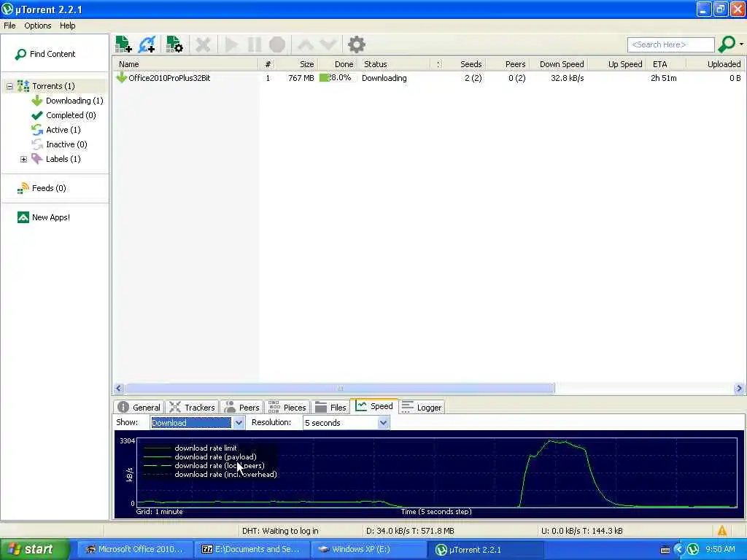Sort by the Status column header
Image resolution: width=747 pixels, height=560 pixels.
pyautogui.click(x=393, y=64)
